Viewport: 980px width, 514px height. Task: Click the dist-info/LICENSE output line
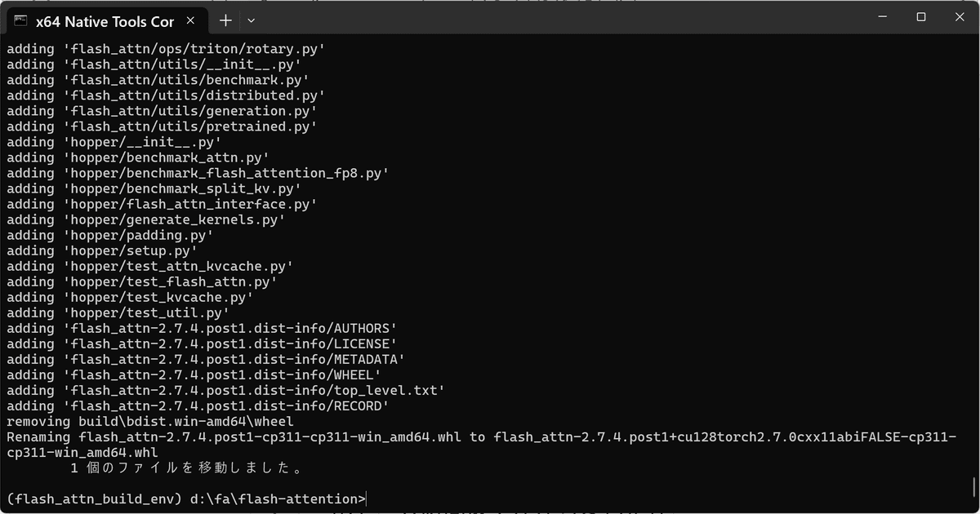point(202,343)
